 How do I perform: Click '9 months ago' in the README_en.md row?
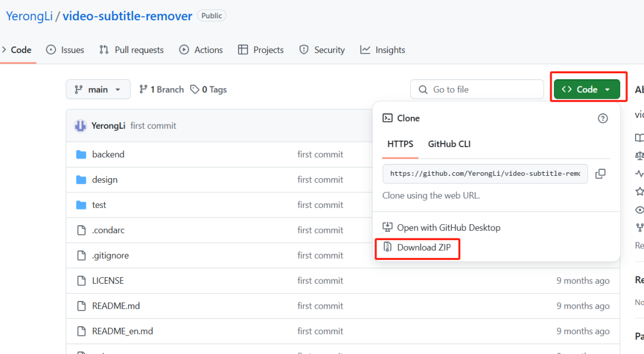583,331
